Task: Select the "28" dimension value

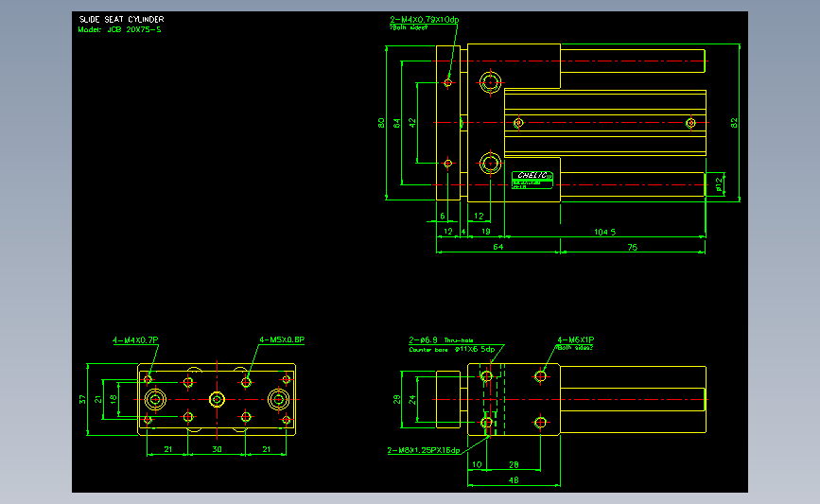Action: point(514,464)
